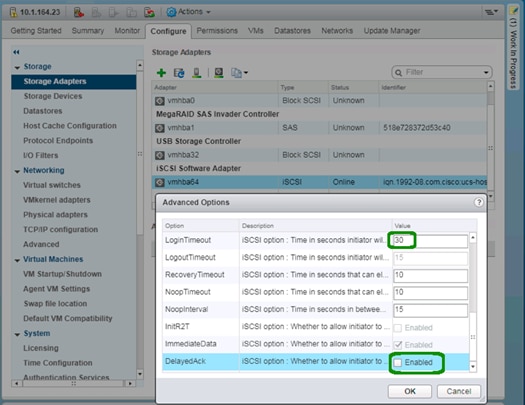Viewport: 525px width, 405px height.
Task: Toggle the ImmediateData Enabled checkbox
Action: tap(397, 345)
